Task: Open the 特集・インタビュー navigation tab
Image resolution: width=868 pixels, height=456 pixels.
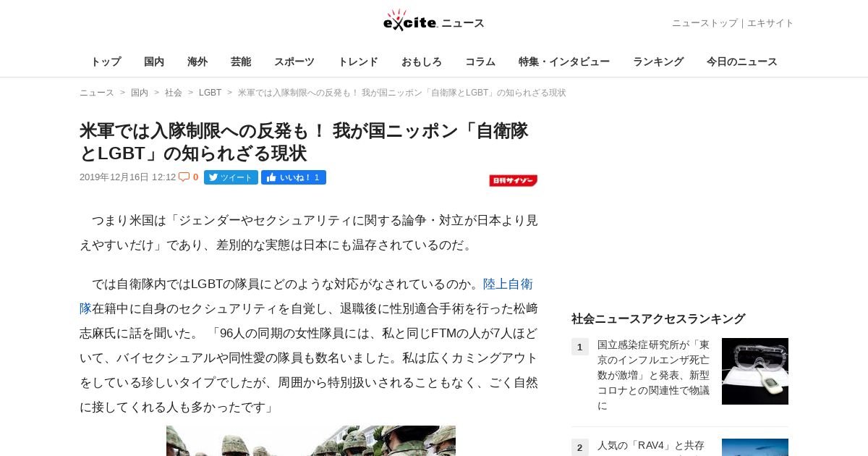Action: [x=564, y=62]
